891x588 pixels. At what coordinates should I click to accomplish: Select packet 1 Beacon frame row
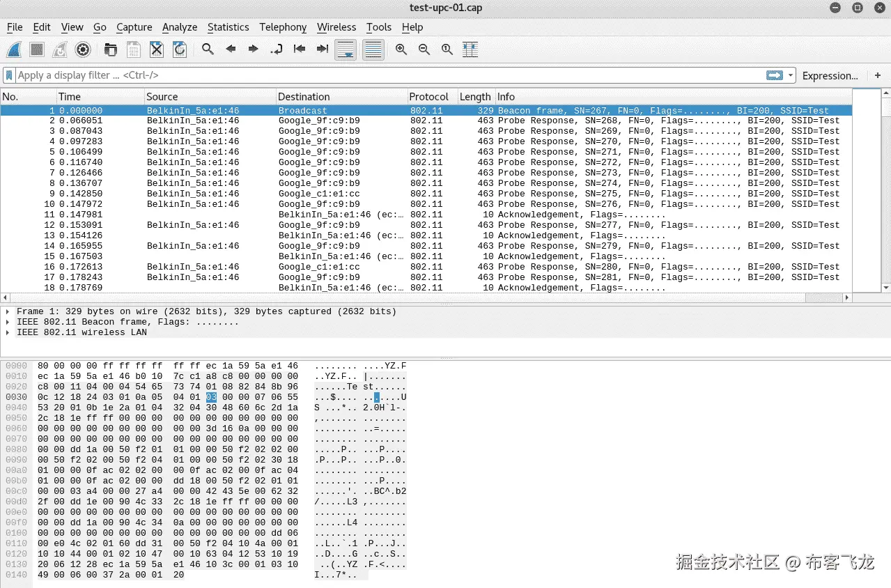coord(426,110)
